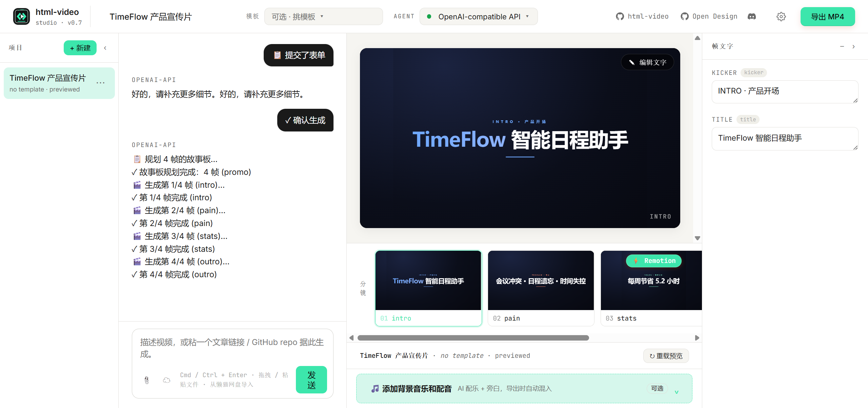Click the log line 故事板规划完成: 4 帧 (promo)
Image resolution: width=868 pixels, height=408 pixels.
click(x=191, y=172)
